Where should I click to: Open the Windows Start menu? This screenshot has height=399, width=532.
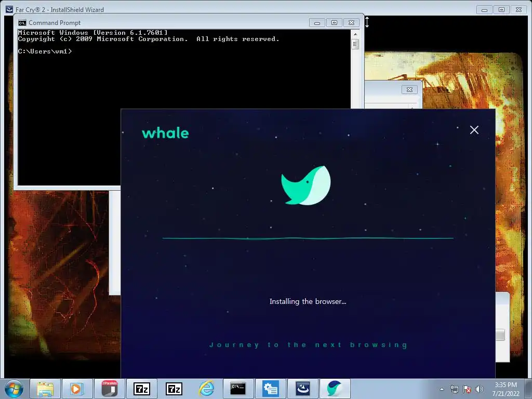[14, 389]
